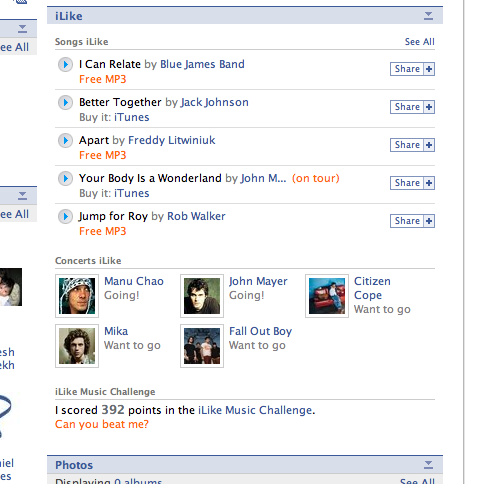Open Fall Out Boy concert photo
Screen dimensions: 489x484
(x=202, y=346)
